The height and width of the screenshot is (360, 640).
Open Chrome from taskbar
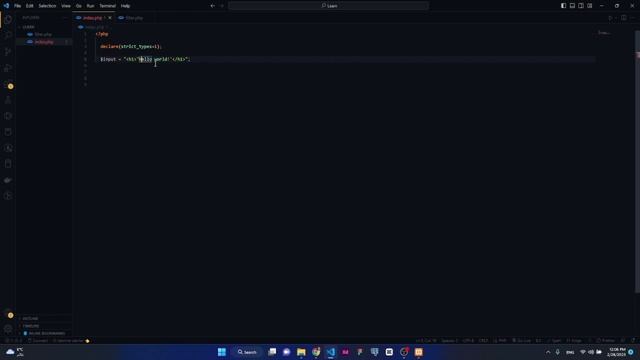pos(316,352)
